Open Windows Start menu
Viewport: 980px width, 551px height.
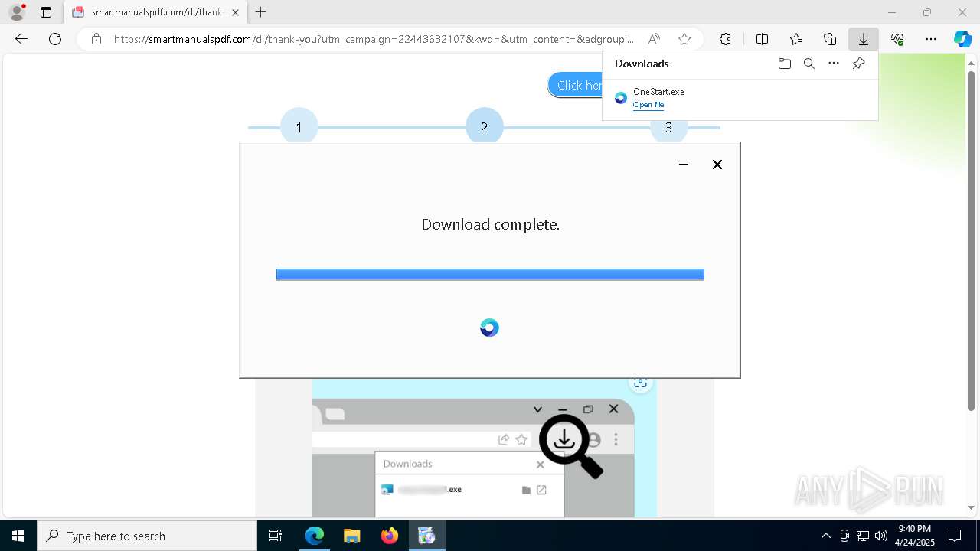click(x=18, y=536)
